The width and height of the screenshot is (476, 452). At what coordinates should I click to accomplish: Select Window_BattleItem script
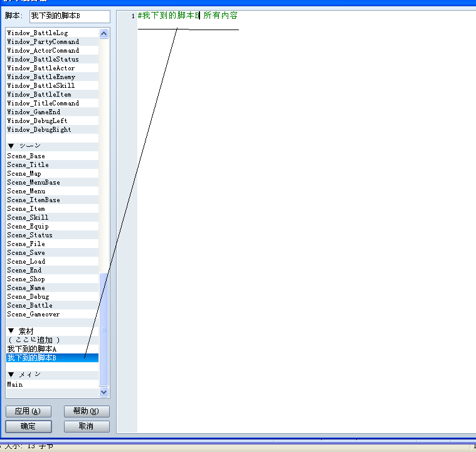point(52,95)
